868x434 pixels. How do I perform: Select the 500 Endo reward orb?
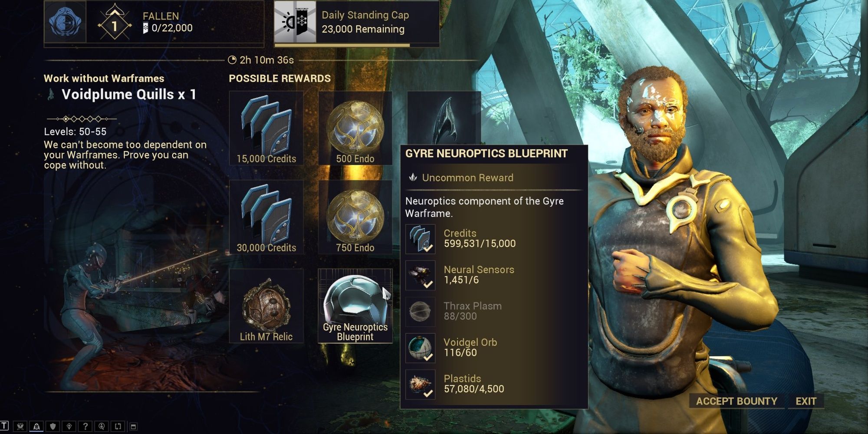pos(355,128)
